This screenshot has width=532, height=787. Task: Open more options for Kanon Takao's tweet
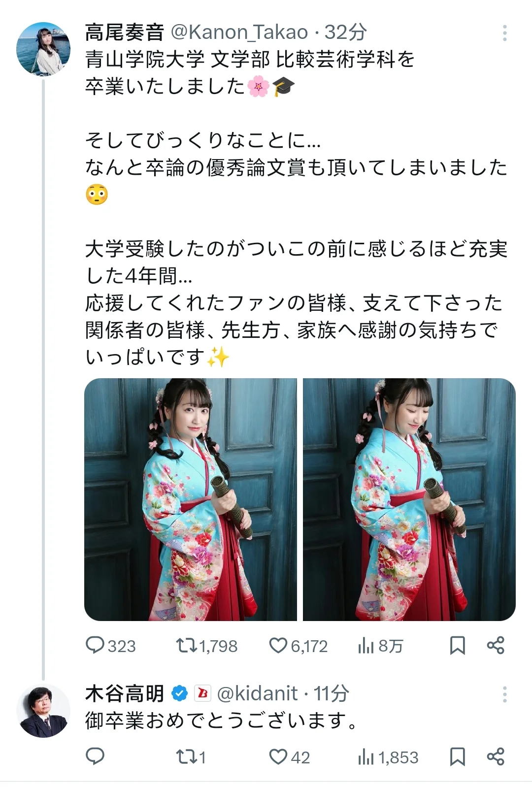click(x=504, y=33)
